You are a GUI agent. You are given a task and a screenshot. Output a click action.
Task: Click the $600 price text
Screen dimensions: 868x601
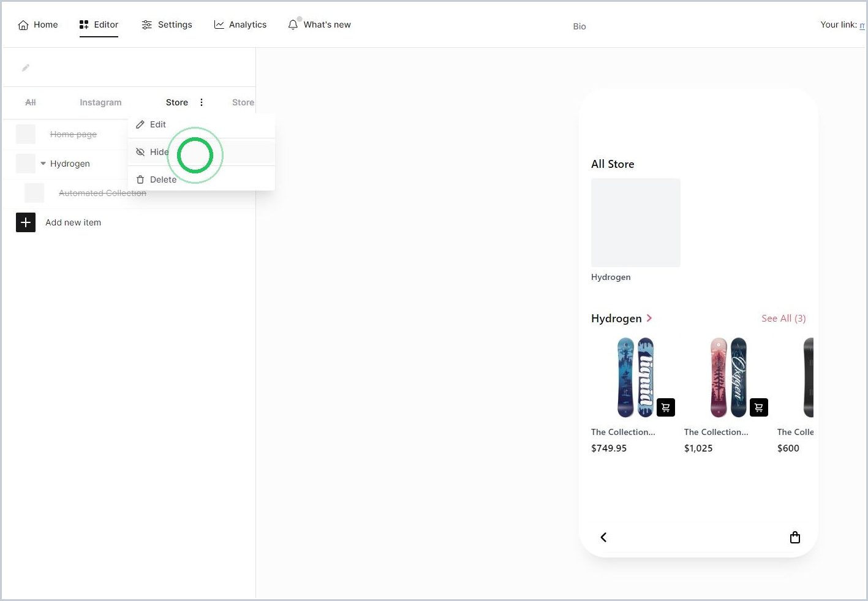(x=788, y=448)
